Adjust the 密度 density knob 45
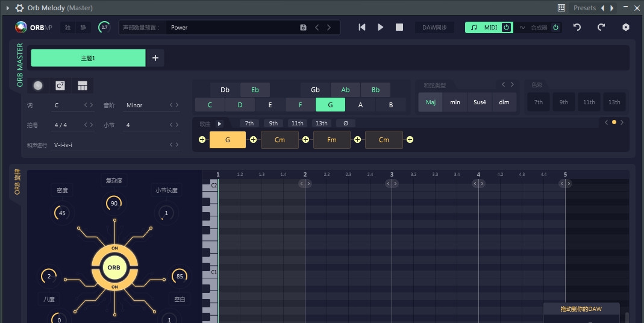Image resolution: width=644 pixels, height=323 pixels. point(62,213)
